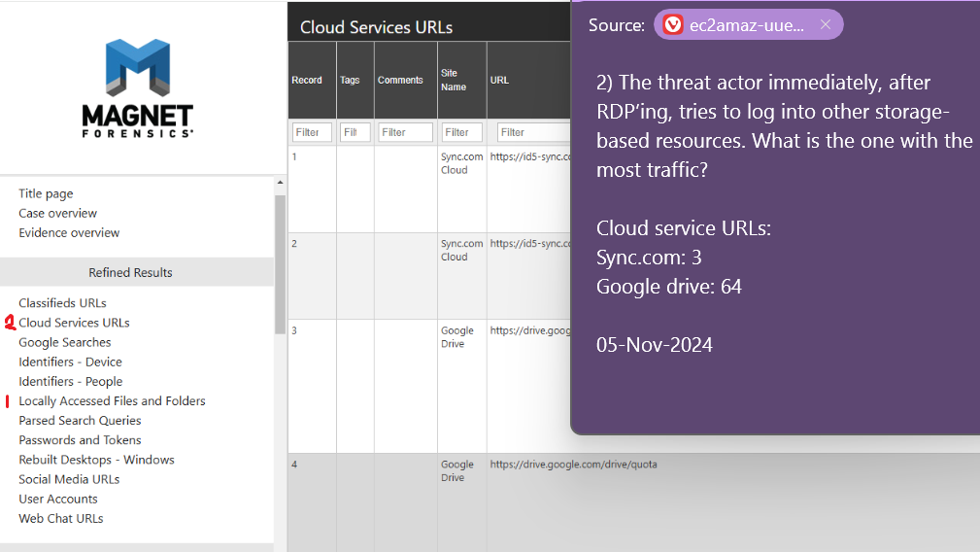Viewport: 980px width, 552px height.
Task: Open Passwords and Tokens results
Action: [x=80, y=440]
